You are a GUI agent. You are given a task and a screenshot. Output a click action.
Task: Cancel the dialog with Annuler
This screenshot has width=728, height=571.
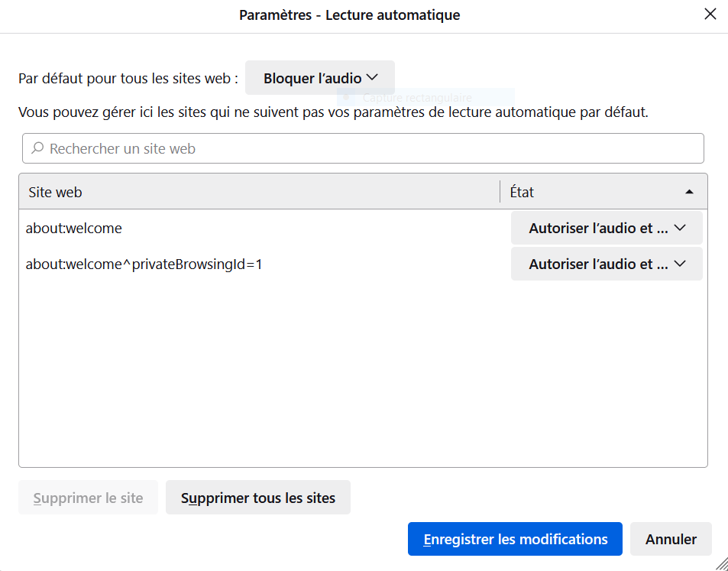(x=671, y=539)
